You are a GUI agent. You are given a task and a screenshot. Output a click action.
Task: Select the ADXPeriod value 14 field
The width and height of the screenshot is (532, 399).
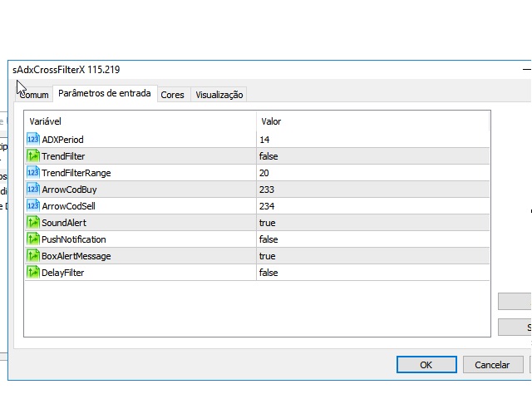[x=372, y=140]
